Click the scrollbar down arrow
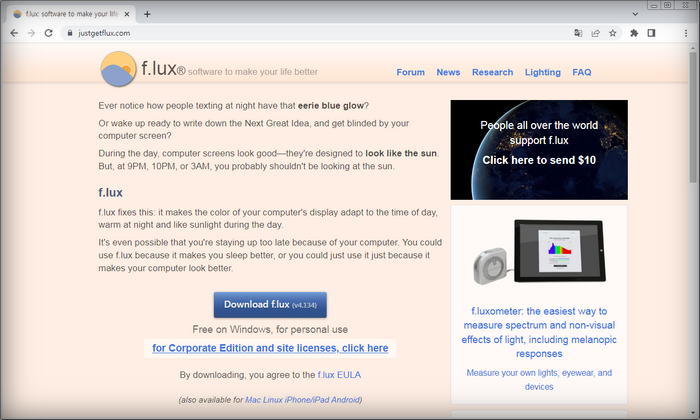Image resolution: width=700 pixels, height=420 pixels. [693, 413]
